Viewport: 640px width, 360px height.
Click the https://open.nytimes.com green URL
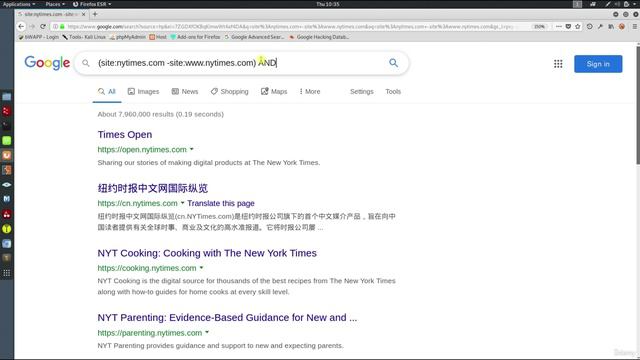(x=142, y=149)
